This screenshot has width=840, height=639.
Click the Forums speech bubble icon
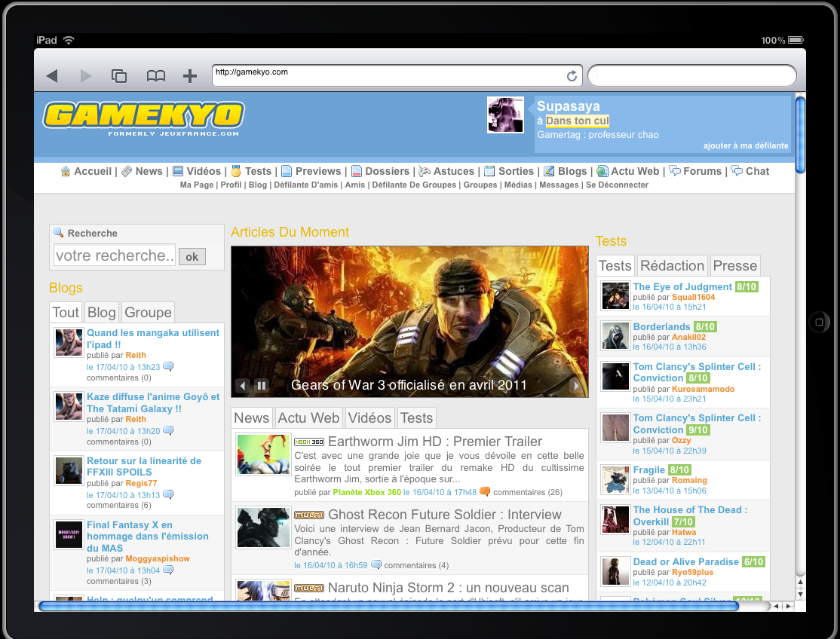pos(674,171)
